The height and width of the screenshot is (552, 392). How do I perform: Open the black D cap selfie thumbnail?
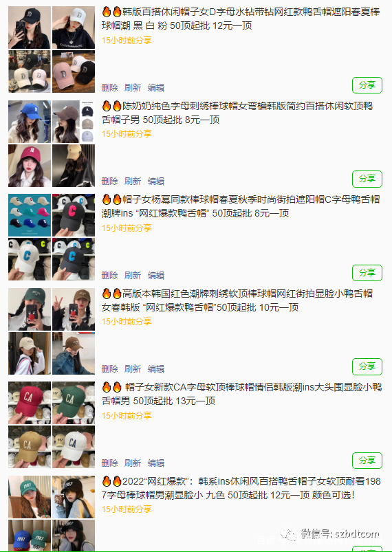(x=30, y=27)
